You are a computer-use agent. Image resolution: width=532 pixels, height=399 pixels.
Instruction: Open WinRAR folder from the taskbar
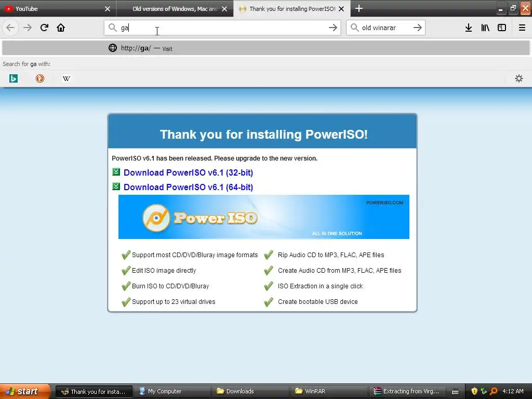point(328,391)
